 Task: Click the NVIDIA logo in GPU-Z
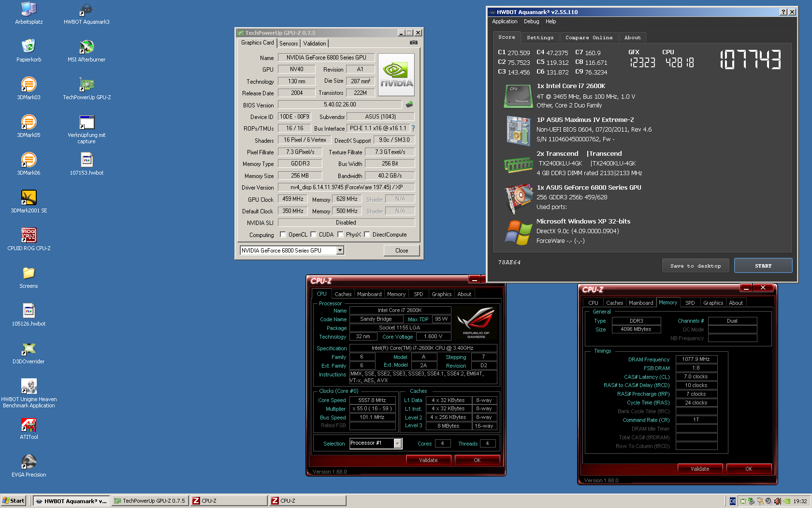click(x=396, y=75)
